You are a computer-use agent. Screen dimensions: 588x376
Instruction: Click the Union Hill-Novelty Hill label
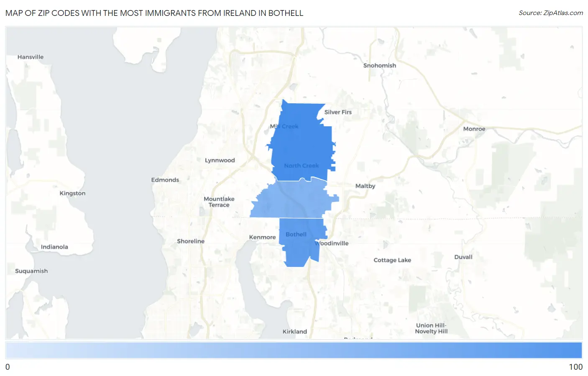pos(431,328)
